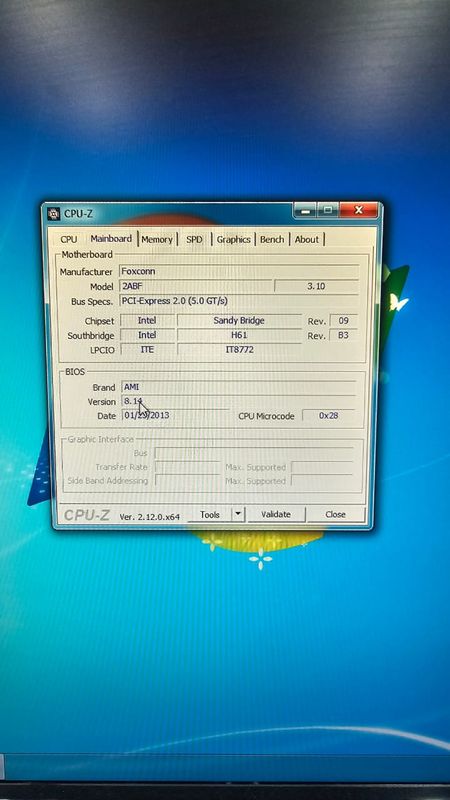This screenshot has width=450, height=800.
Task: Open the About tab
Action: point(307,239)
